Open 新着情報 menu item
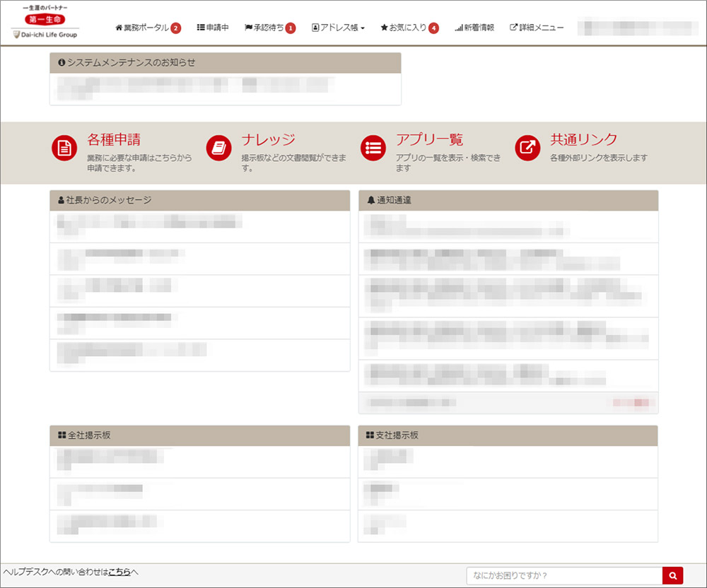The image size is (707, 588). (474, 28)
